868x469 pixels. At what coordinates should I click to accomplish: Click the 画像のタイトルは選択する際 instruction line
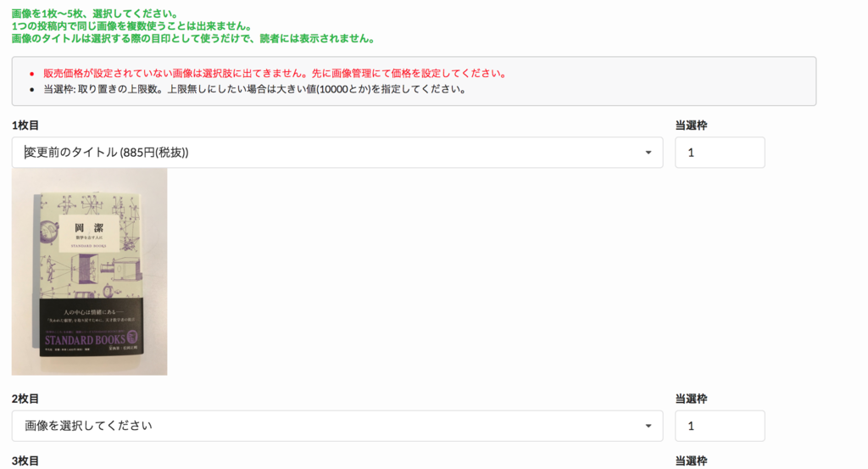point(194,38)
